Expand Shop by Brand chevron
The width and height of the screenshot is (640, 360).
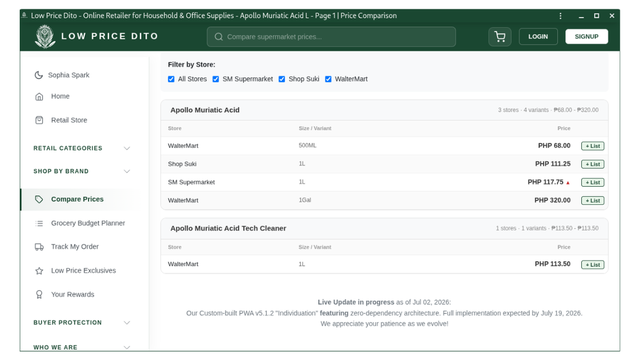[x=127, y=171]
